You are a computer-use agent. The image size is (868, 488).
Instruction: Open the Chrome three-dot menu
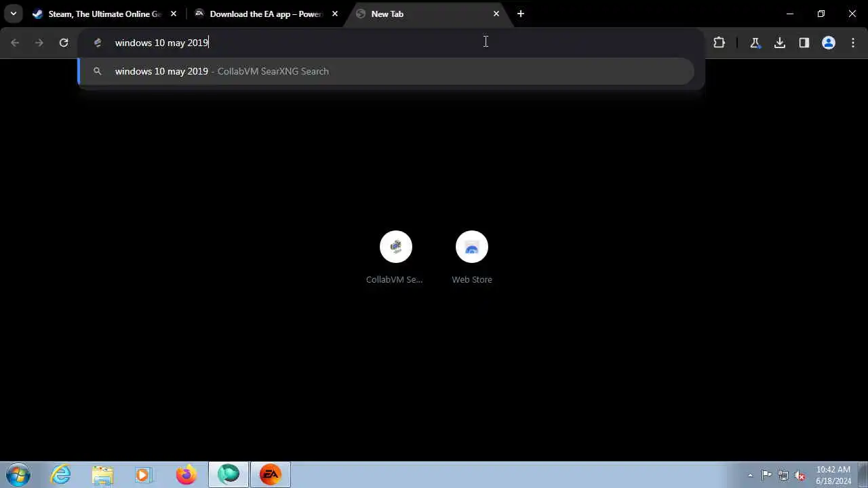pos(853,43)
